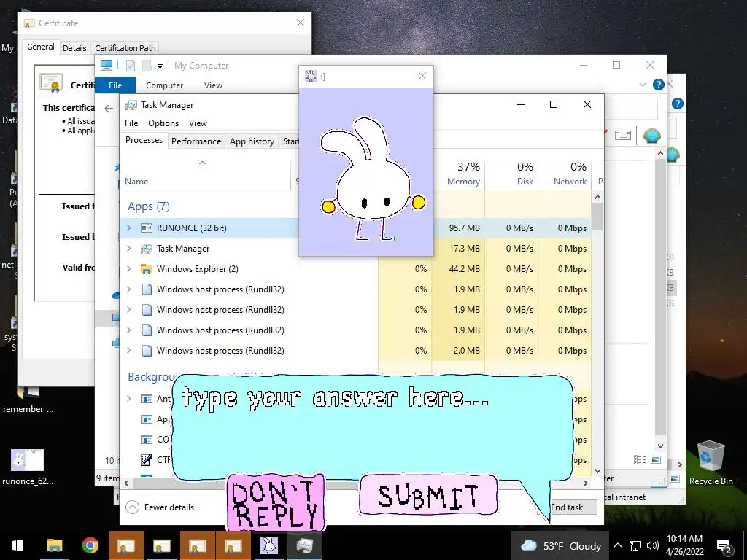Open File Explorer from taskbar
Screen dimensions: 747x560
[x=54, y=545]
